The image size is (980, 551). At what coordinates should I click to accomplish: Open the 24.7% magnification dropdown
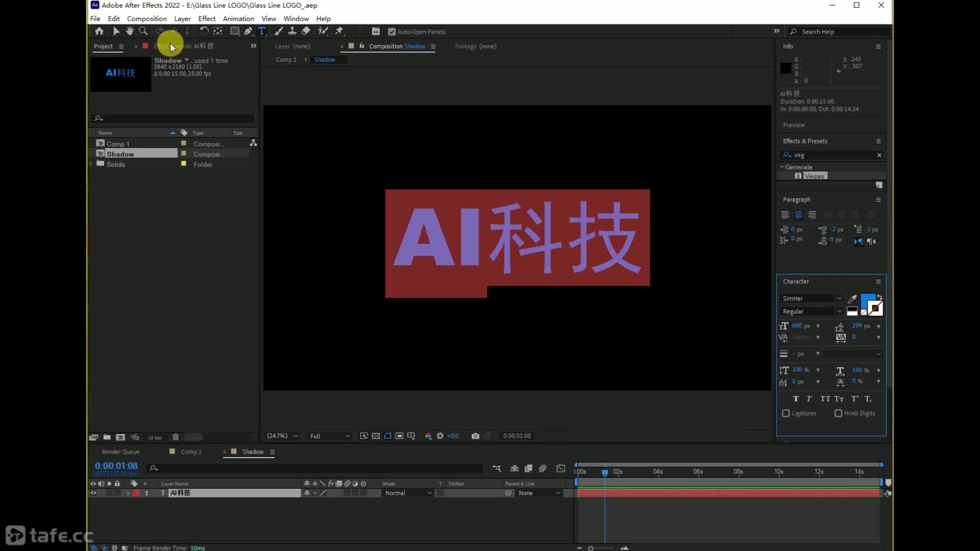pos(282,436)
